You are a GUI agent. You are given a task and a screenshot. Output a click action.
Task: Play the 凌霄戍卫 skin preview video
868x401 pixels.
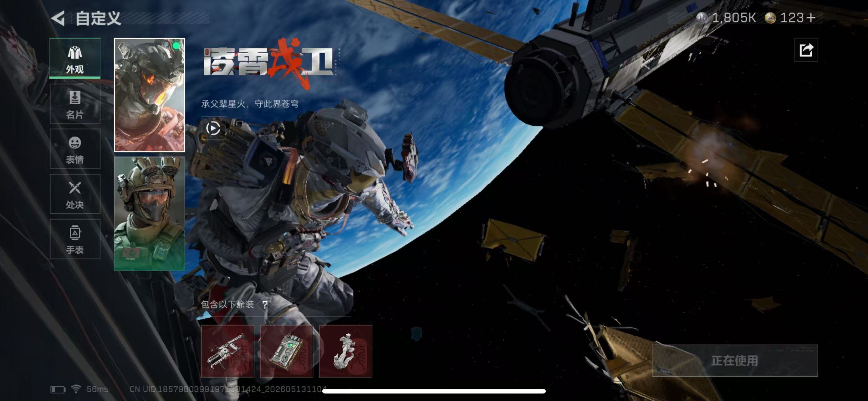(x=213, y=128)
